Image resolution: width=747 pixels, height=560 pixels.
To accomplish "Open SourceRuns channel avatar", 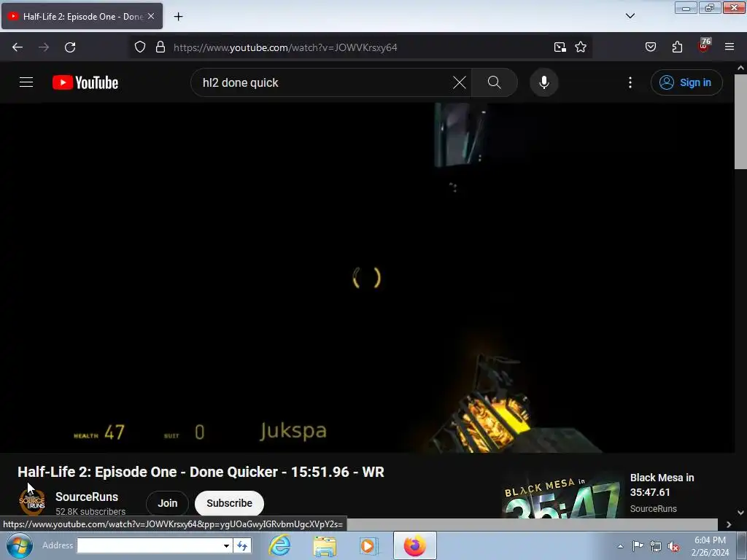I will [x=32, y=503].
